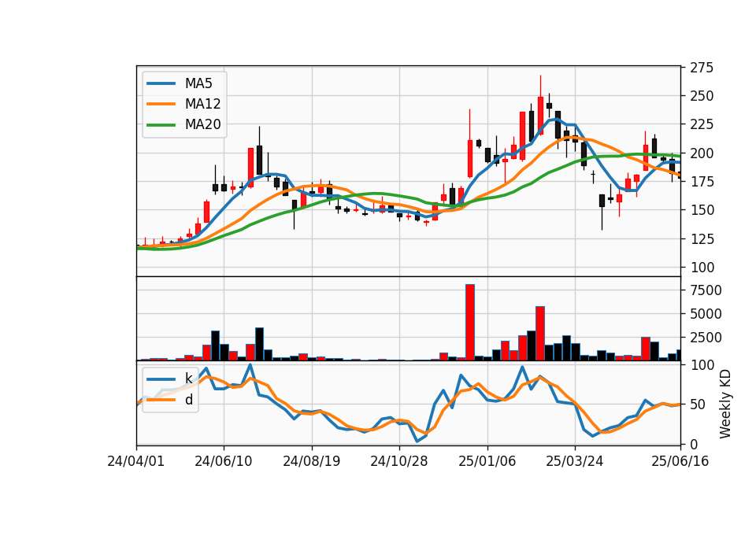Image resolution: width=756 pixels, height=543 pixels.
Task: Click the 24/08/19 date label
Action: (312, 461)
